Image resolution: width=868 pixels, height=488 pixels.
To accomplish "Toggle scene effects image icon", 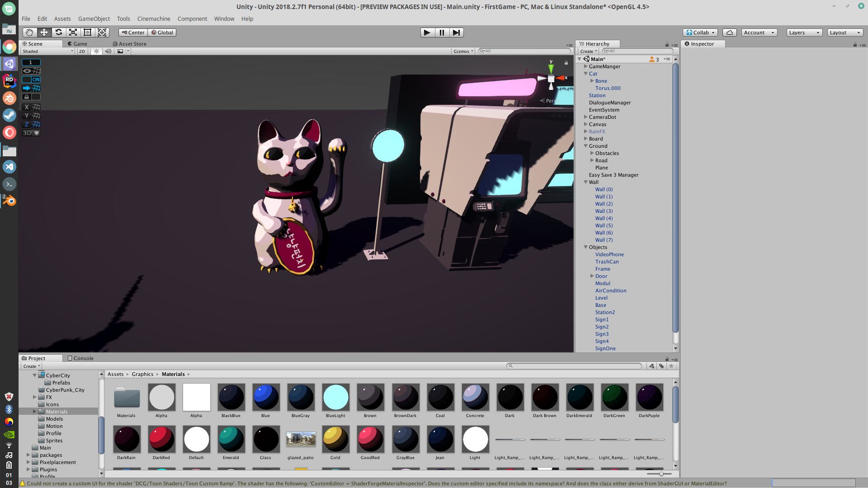I will [x=120, y=51].
